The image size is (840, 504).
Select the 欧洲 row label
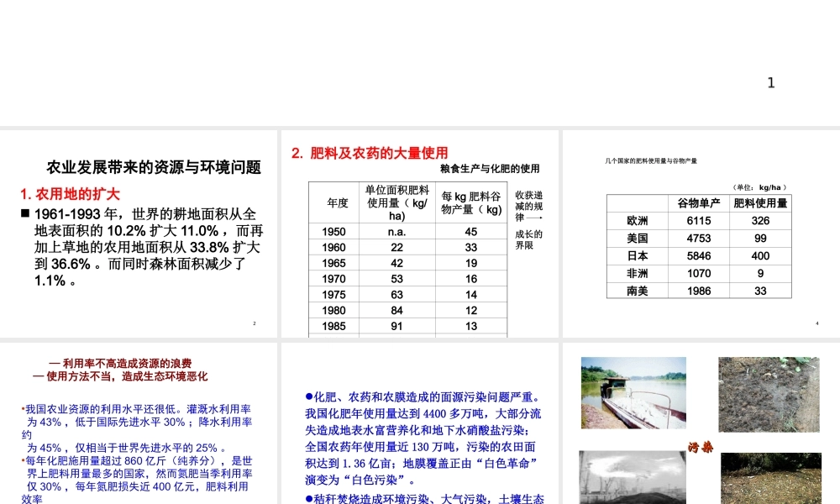tap(638, 221)
